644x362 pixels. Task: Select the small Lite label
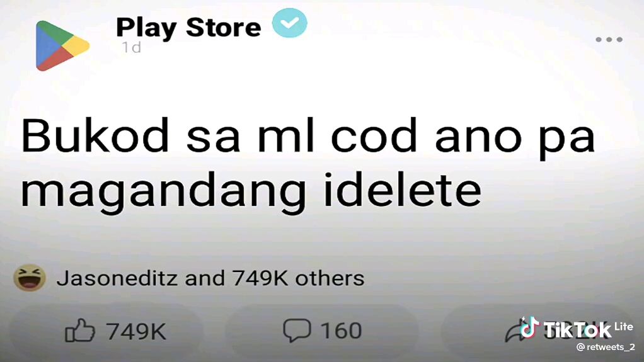coord(623,327)
